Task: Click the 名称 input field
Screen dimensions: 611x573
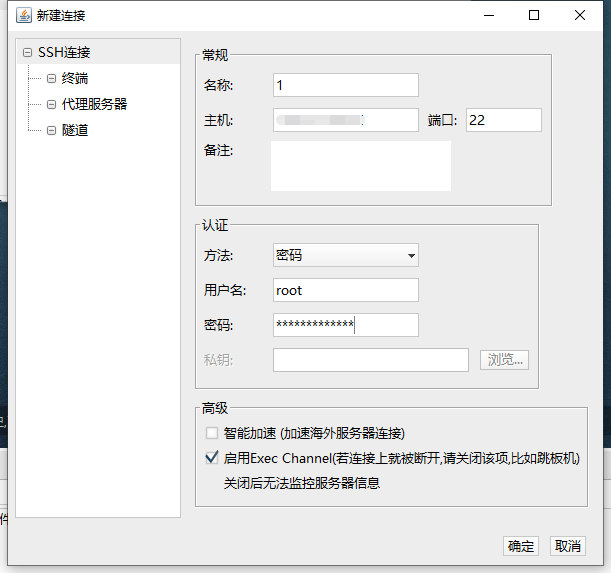Action: (x=346, y=85)
